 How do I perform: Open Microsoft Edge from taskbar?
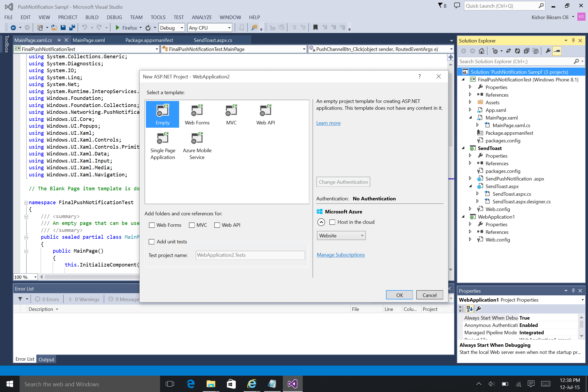click(x=191, y=384)
